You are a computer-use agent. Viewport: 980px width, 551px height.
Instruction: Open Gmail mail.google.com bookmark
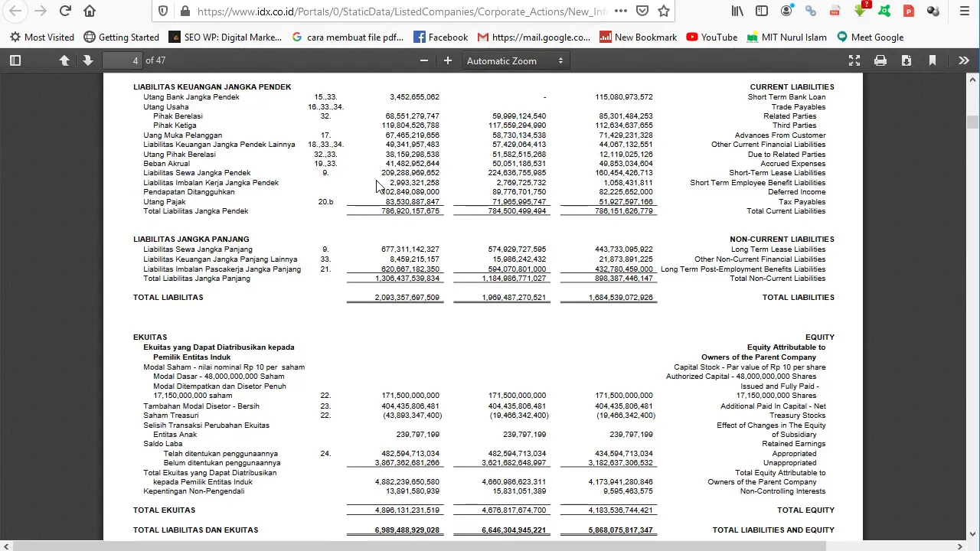(x=534, y=37)
